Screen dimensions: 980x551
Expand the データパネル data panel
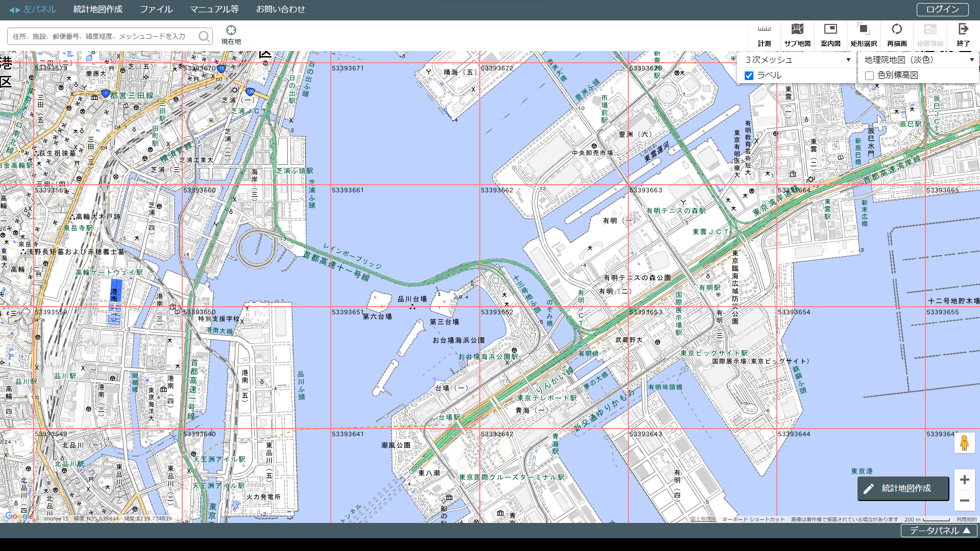939,531
